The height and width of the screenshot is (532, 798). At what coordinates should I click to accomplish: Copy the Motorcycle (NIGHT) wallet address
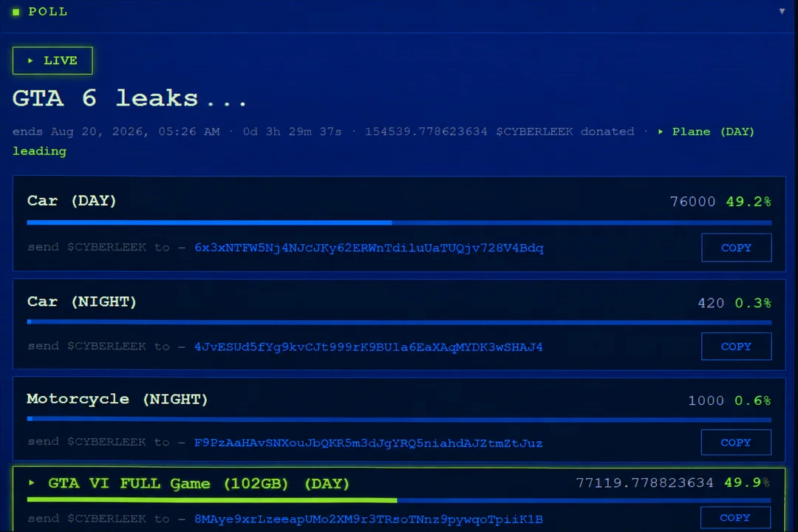(736, 443)
